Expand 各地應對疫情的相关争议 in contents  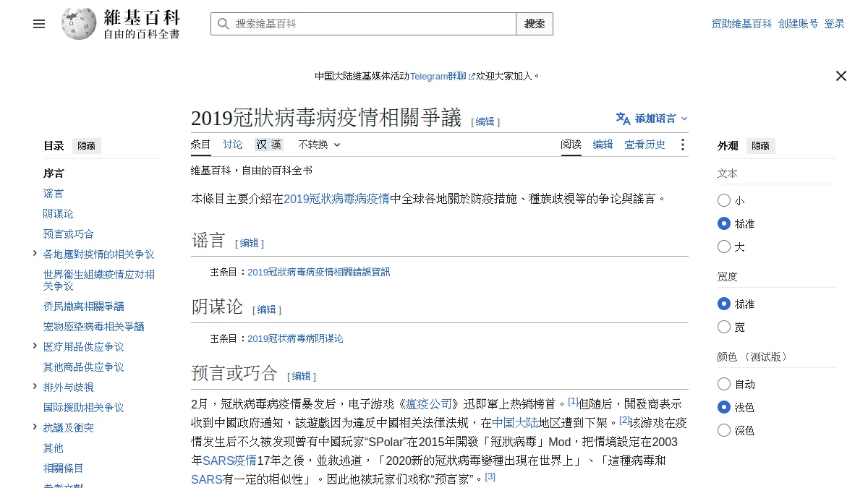coord(35,254)
